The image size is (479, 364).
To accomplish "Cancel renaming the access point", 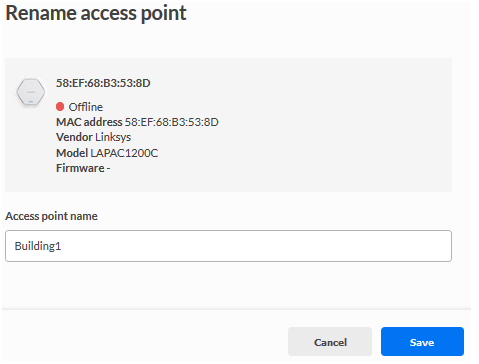I will tap(330, 342).
